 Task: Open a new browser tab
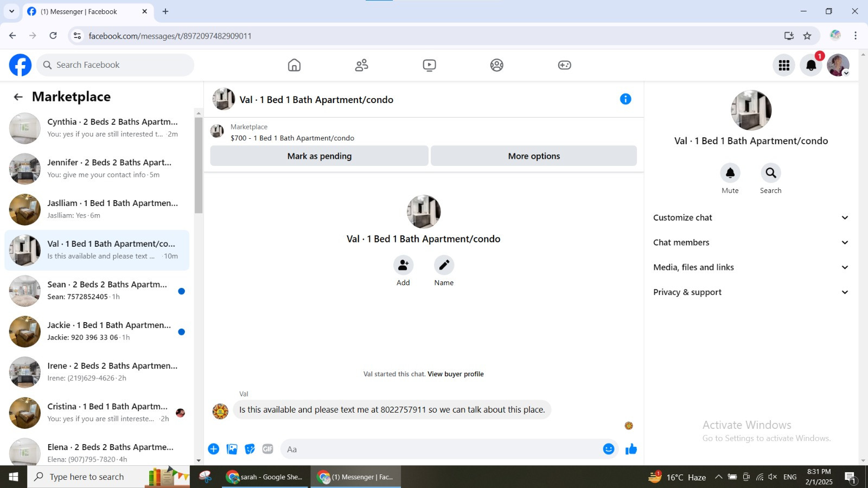click(165, 11)
